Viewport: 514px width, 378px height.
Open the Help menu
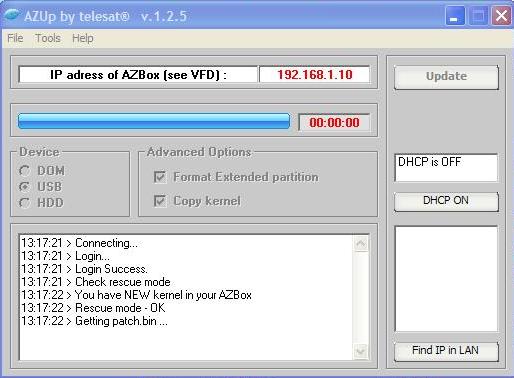83,38
